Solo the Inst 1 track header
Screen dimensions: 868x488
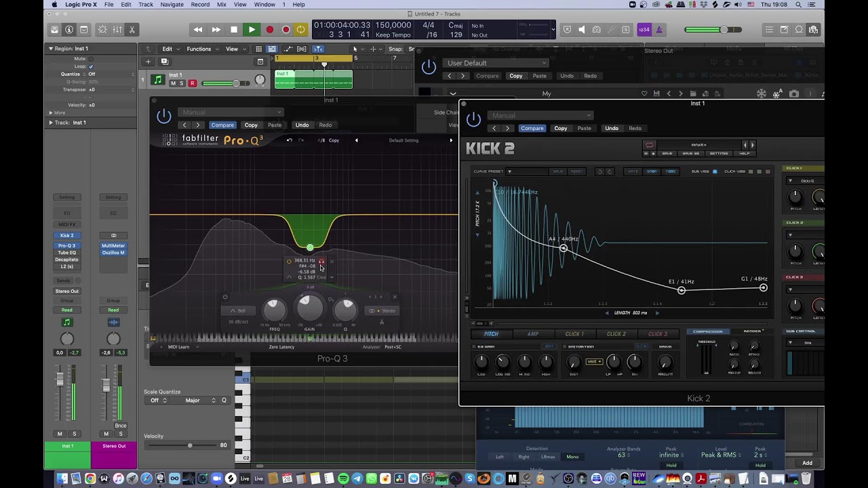182,83
